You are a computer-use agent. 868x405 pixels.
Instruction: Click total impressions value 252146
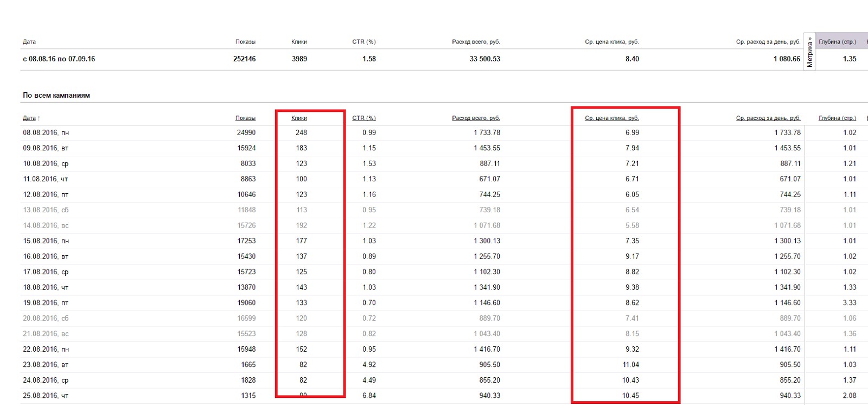[x=244, y=59]
